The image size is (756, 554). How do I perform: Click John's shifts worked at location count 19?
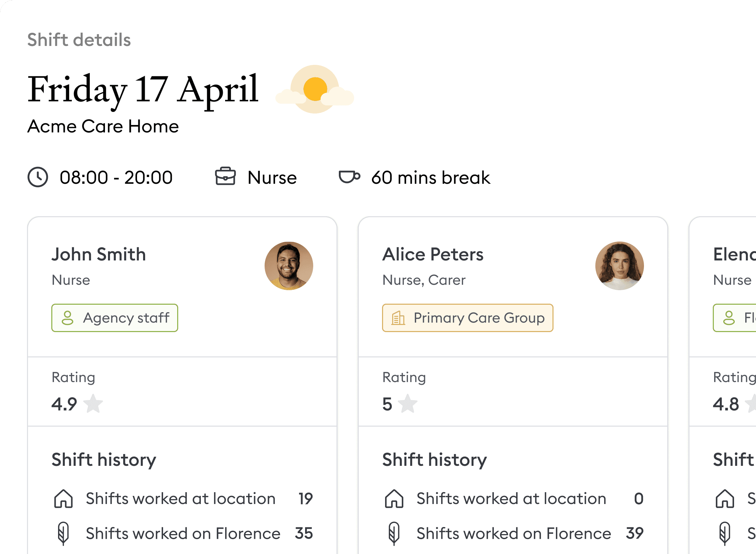click(x=306, y=499)
